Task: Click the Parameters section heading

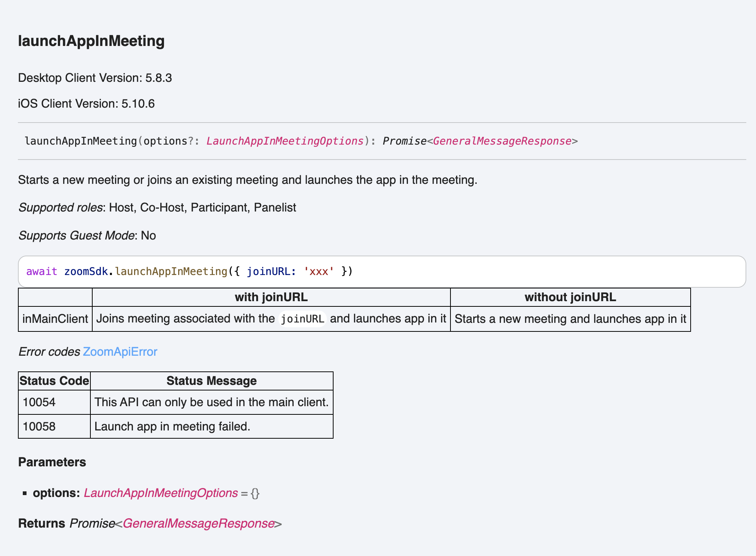Action: pos(52,462)
